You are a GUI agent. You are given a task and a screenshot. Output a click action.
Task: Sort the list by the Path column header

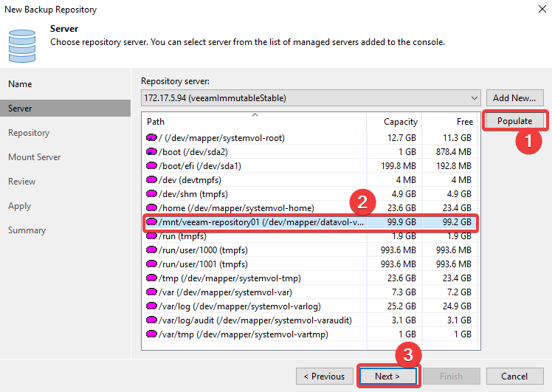coord(254,122)
